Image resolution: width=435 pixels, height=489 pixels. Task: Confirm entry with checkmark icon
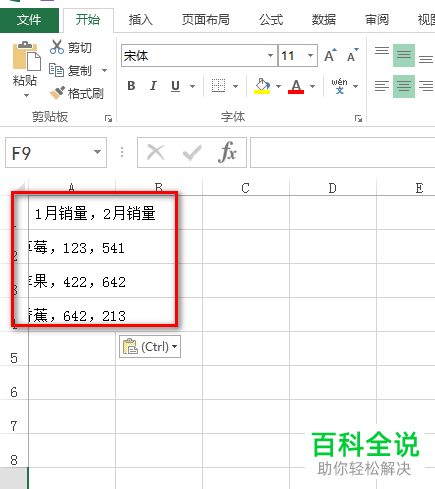pos(192,153)
